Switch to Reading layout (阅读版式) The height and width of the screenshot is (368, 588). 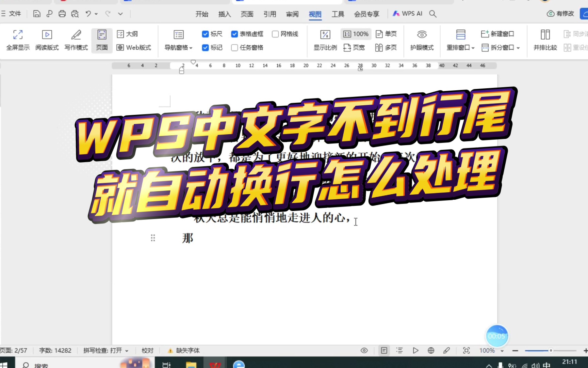pos(47,40)
